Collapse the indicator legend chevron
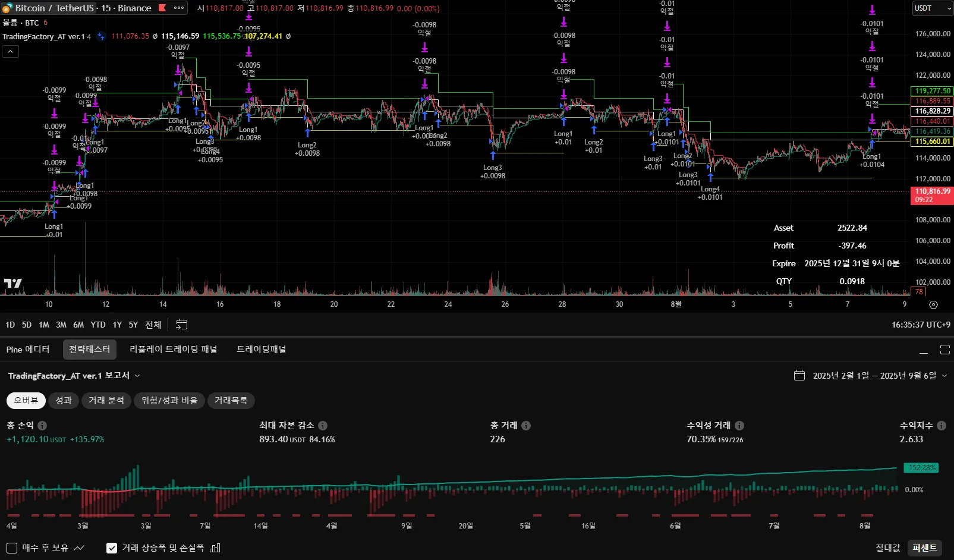Viewport: 954px width, 560px height. (11, 52)
